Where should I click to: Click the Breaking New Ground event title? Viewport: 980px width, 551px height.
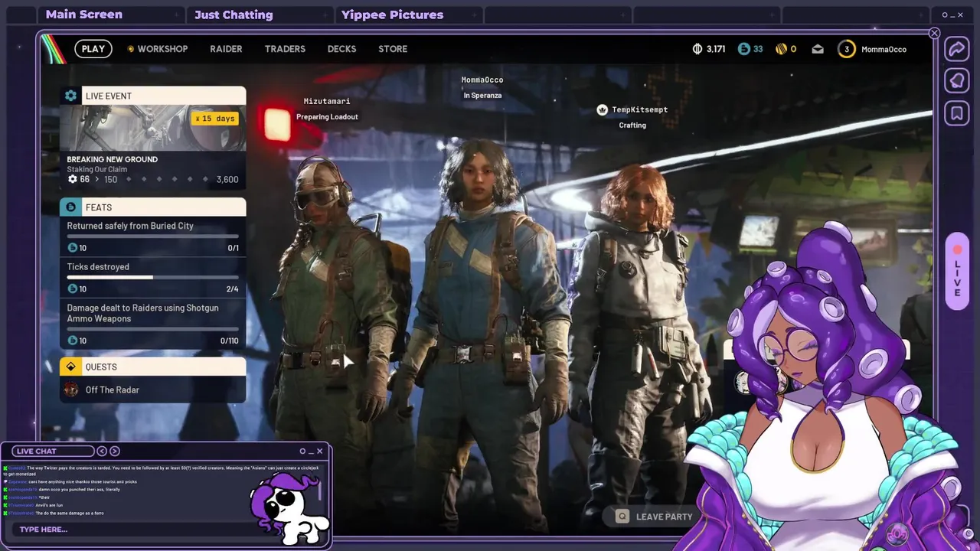coord(112,159)
